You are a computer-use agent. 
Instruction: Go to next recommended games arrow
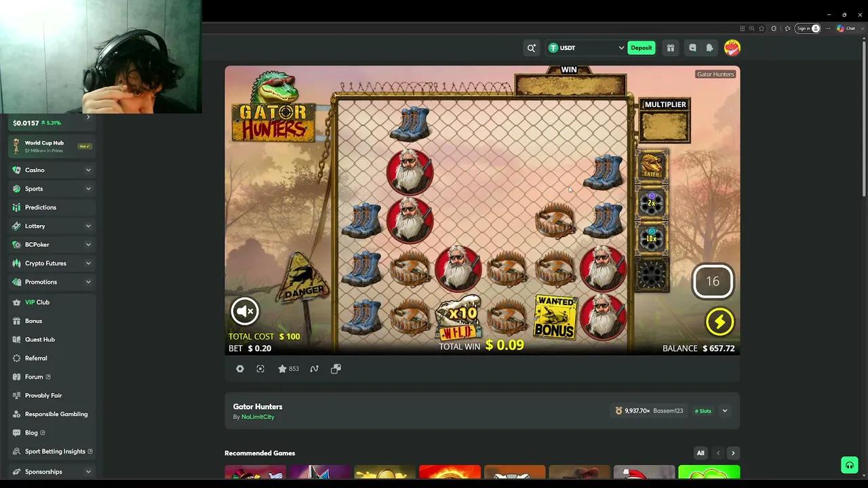733,453
